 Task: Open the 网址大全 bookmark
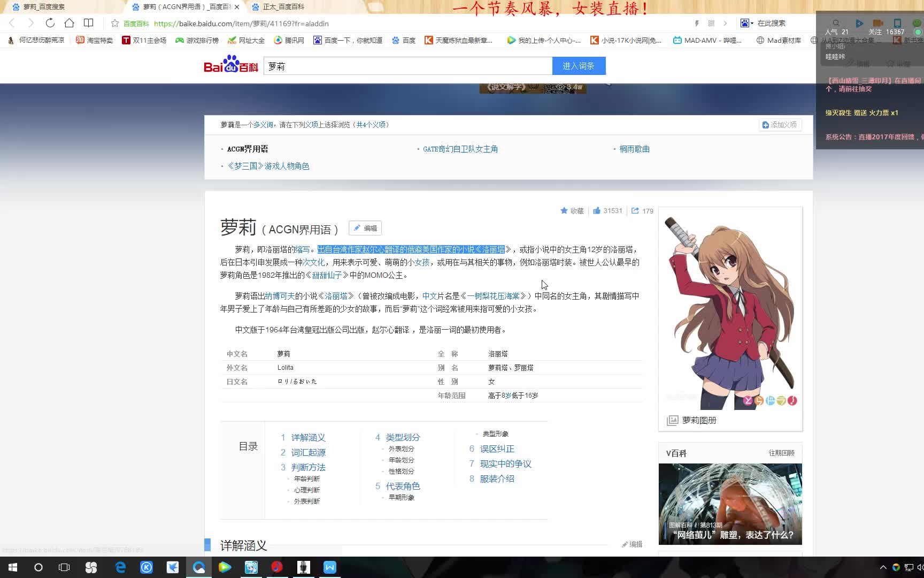pyautogui.click(x=247, y=40)
